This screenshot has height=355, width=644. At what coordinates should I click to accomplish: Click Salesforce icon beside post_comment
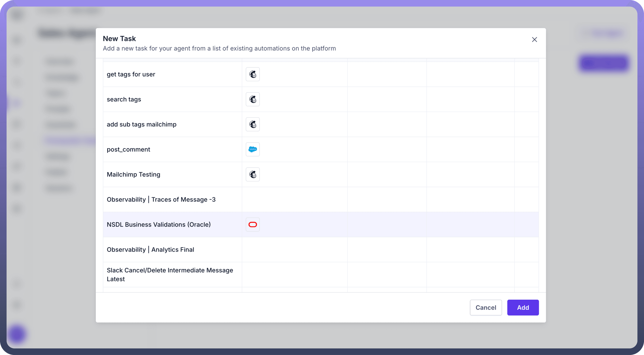coord(253,149)
